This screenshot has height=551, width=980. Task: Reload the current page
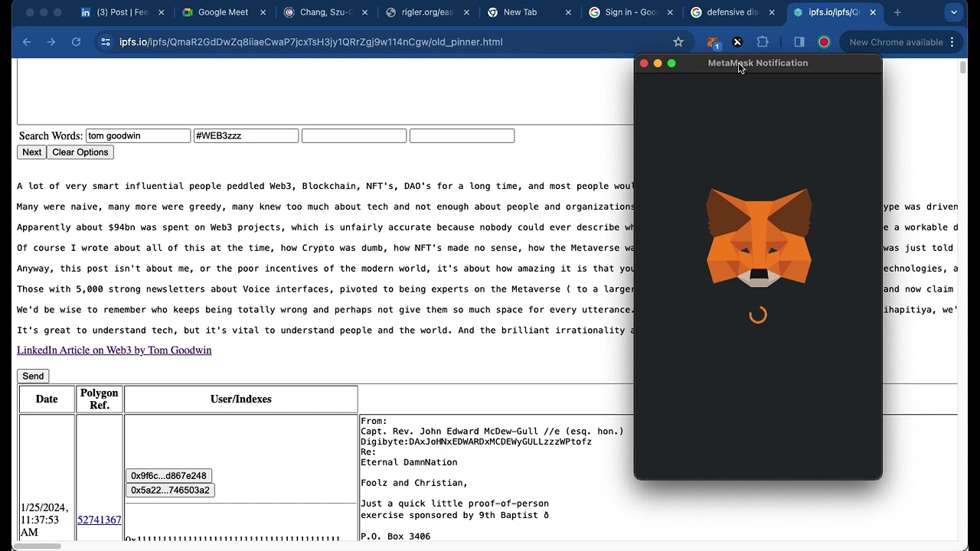pos(76,42)
